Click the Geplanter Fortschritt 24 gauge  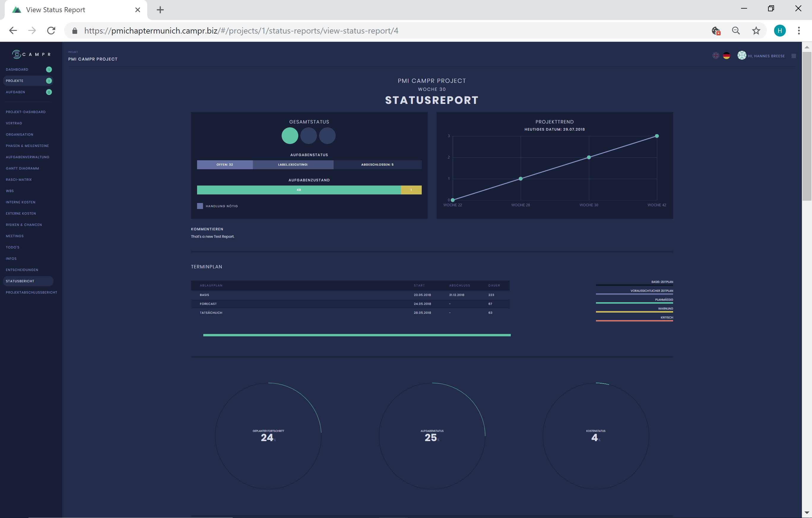[x=268, y=436]
